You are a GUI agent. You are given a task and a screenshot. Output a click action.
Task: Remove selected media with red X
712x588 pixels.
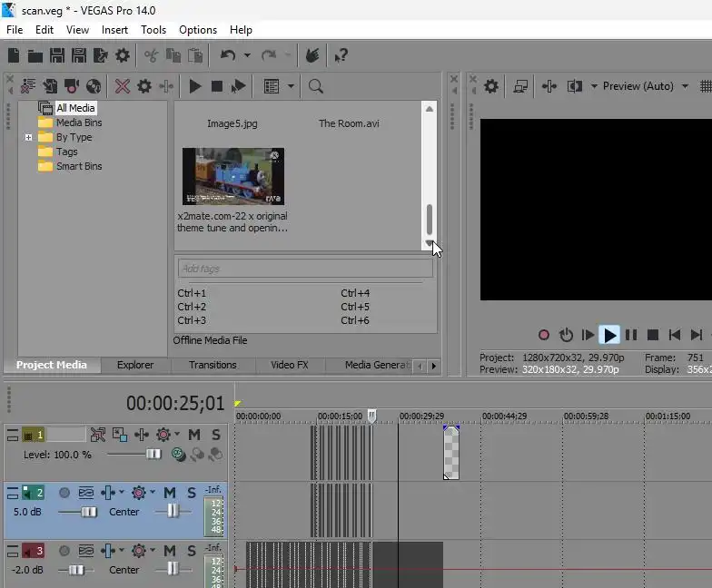(x=122, y=86)
